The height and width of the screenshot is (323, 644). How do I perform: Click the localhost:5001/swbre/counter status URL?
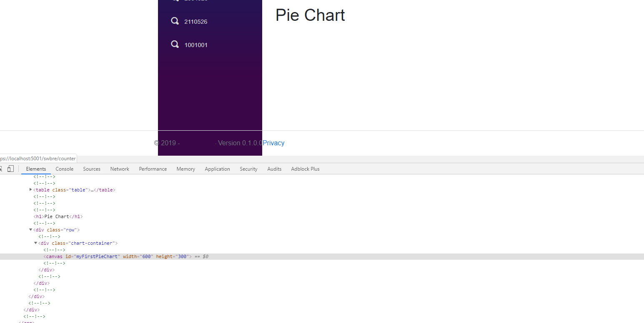click(38, 159)
